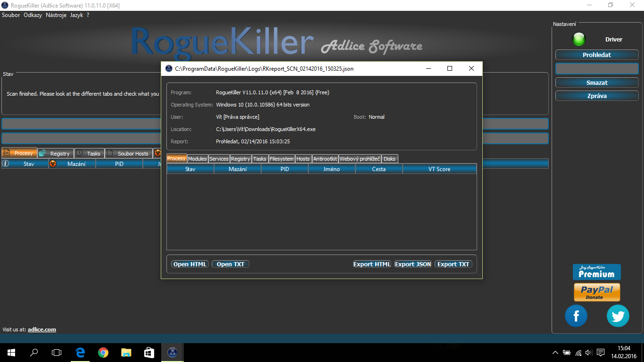Open the ? help menu

tap(88, 15)
